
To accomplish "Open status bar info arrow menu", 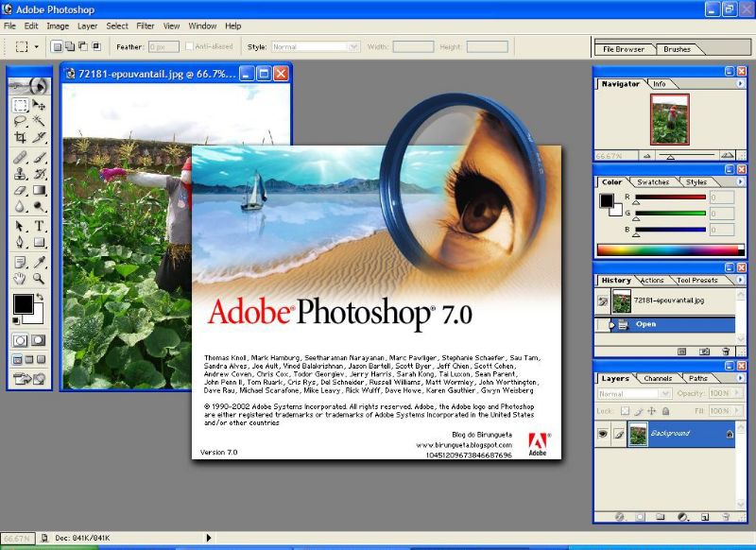I will point(209,538).
